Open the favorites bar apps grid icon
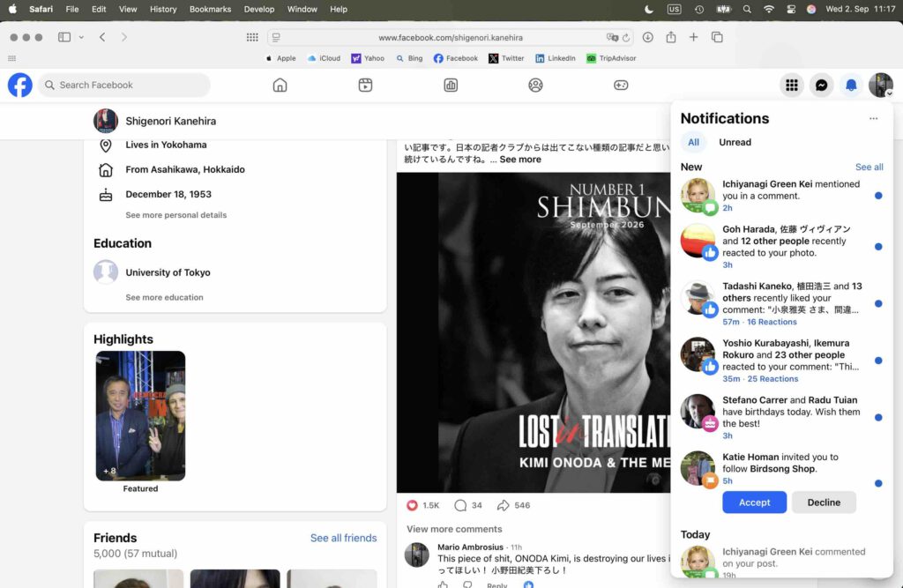This screenshot has width=903, height=588. click(12, 58)
